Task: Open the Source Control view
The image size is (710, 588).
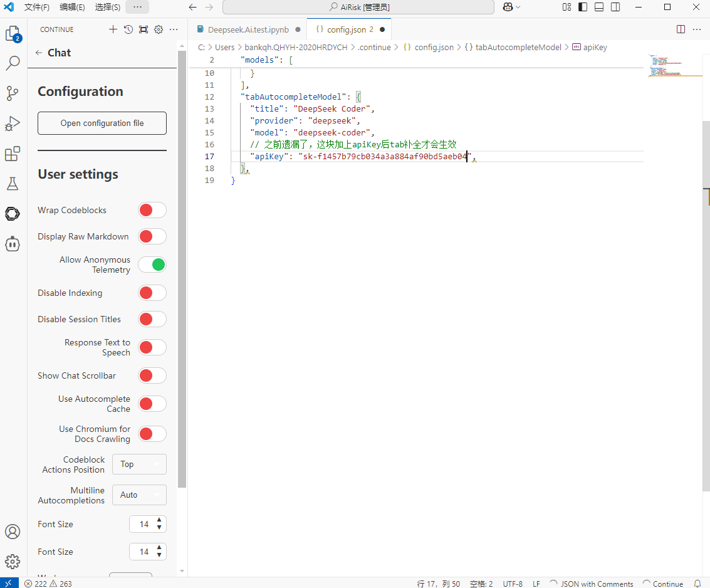Action: (13, 93)
